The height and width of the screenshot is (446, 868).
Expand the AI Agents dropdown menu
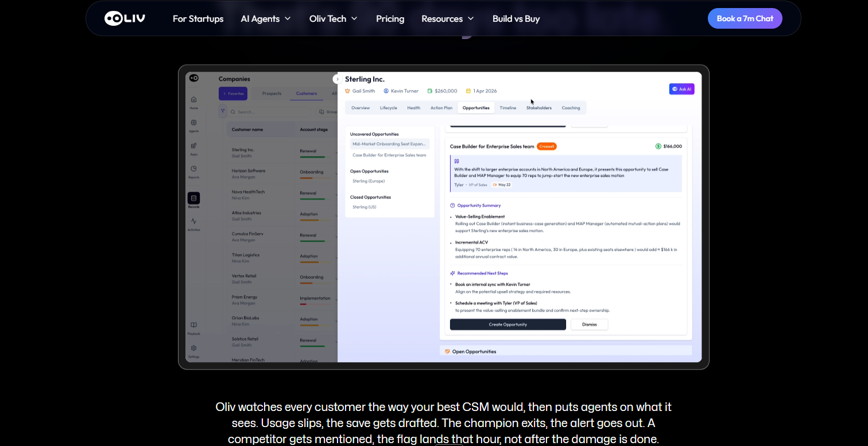point(266,18)
